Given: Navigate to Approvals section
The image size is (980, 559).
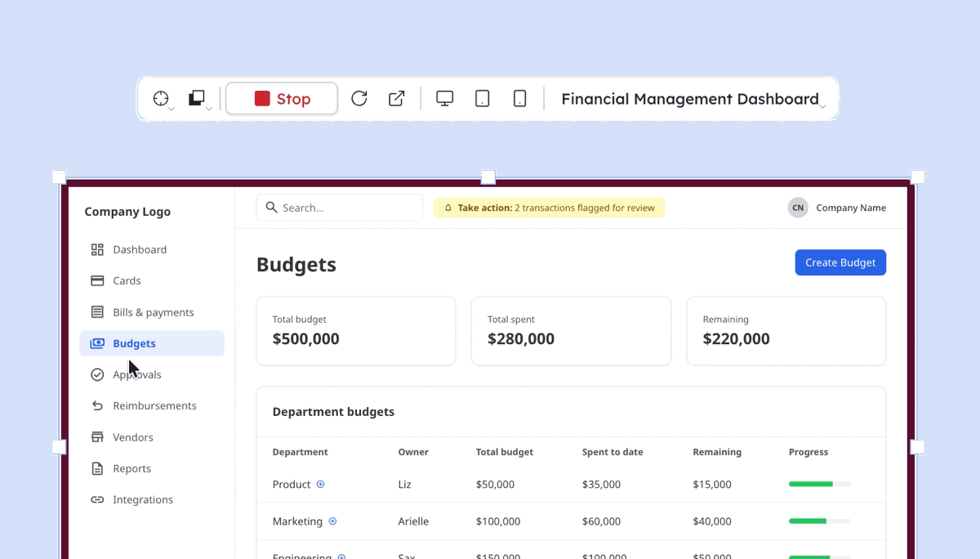Looking at the screenshot, I should [136, 374].
